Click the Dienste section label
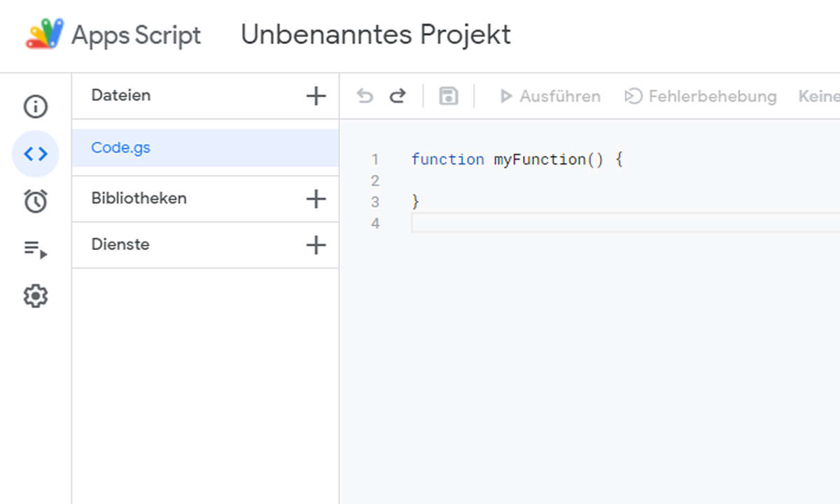The width and height of the screenshot is (840, 504). click(x=120, y=244)
